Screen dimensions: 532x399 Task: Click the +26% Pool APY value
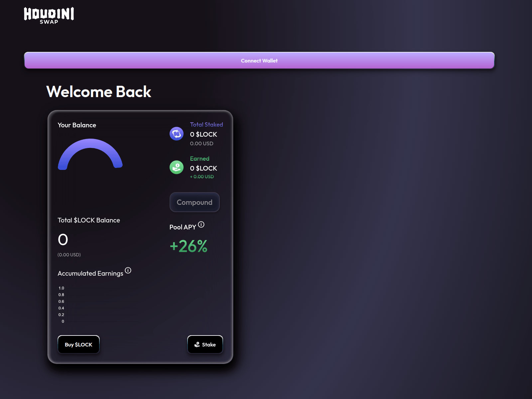189,246
